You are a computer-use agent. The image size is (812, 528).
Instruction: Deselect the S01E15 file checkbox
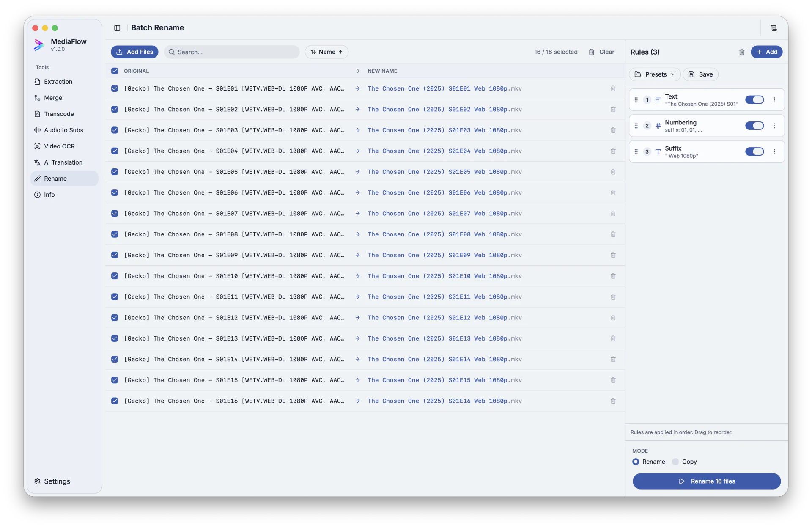(x=115, y=380)
